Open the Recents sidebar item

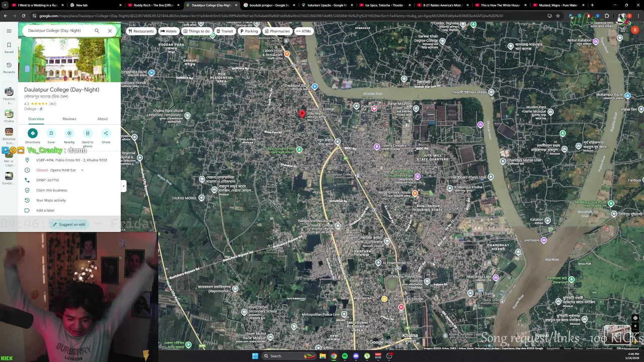coord(9,67)
